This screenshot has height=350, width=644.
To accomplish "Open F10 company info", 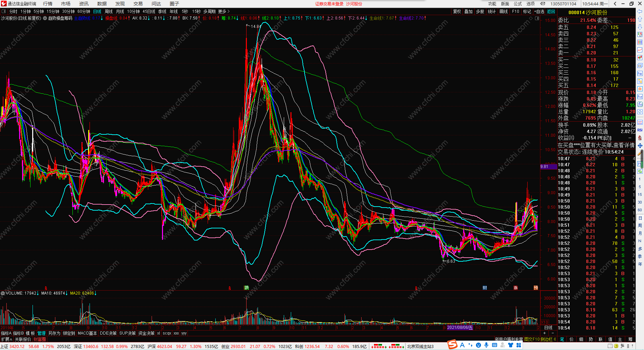I will 516,11.
